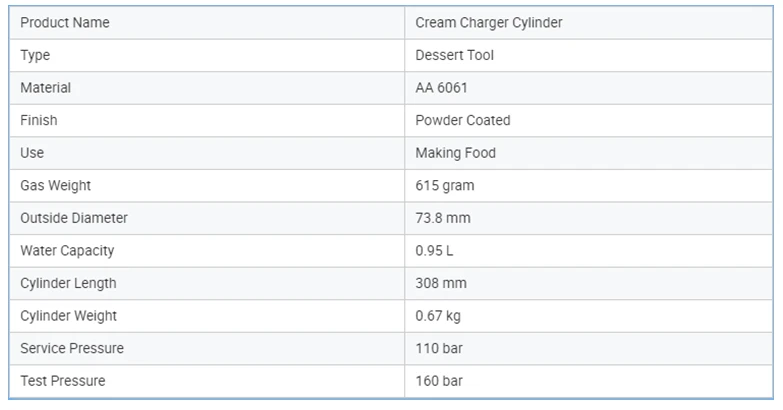
Task: Click the Outside Diameter label
Action: [x=74, y=218]
